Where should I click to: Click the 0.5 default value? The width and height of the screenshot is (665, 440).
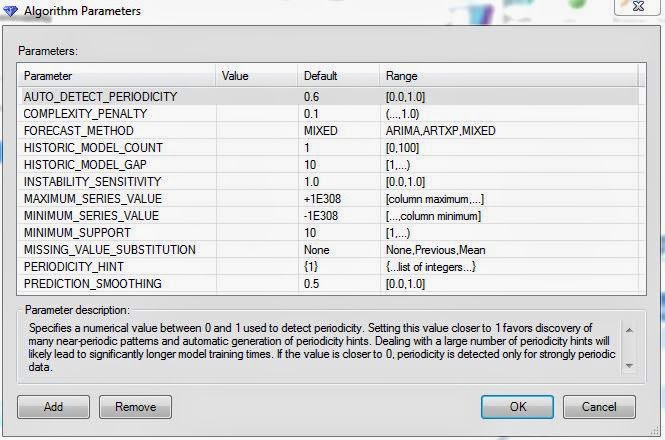[x=311, y=283]
